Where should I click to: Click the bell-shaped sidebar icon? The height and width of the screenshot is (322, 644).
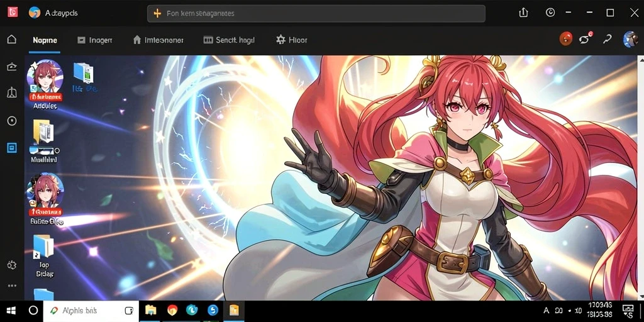pos(12,93)
